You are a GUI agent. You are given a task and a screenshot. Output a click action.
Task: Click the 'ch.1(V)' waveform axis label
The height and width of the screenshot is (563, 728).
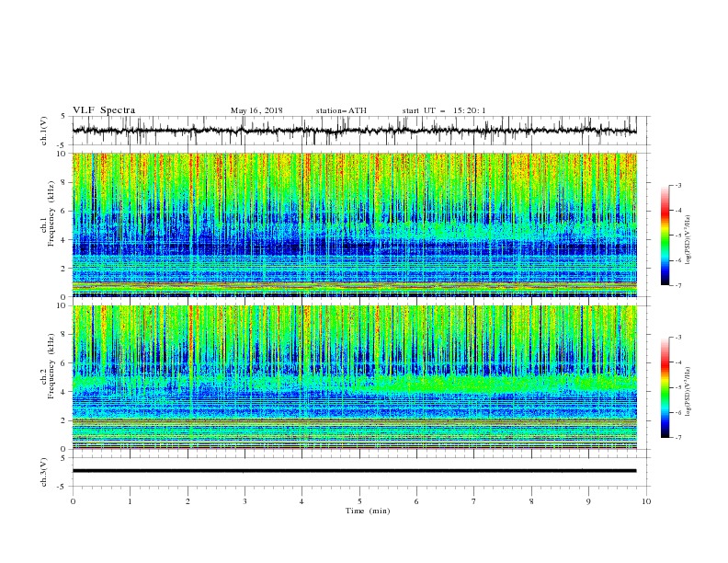44,131
